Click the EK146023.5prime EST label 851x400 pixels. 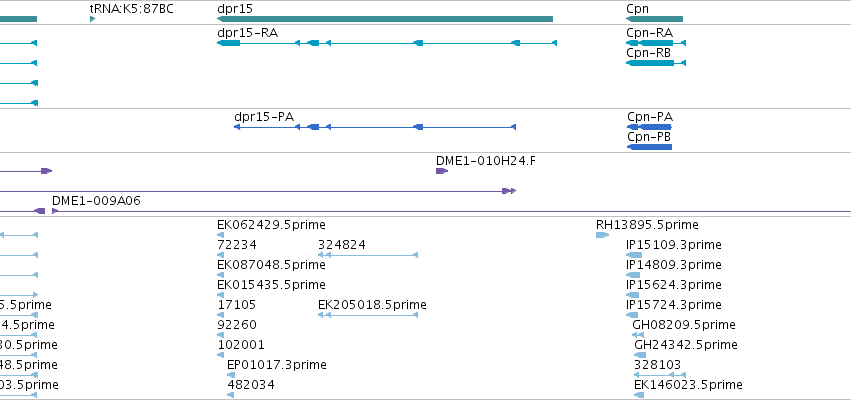pos(688,385)
